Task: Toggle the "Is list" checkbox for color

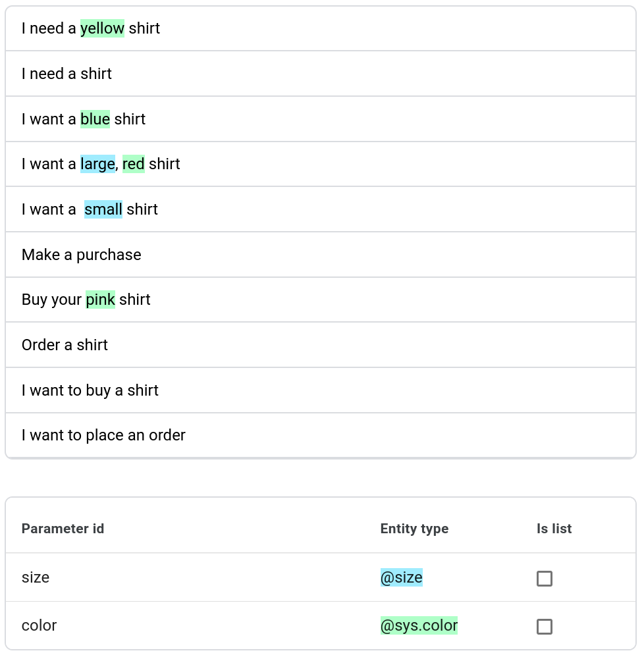Action: pos(544,627)
